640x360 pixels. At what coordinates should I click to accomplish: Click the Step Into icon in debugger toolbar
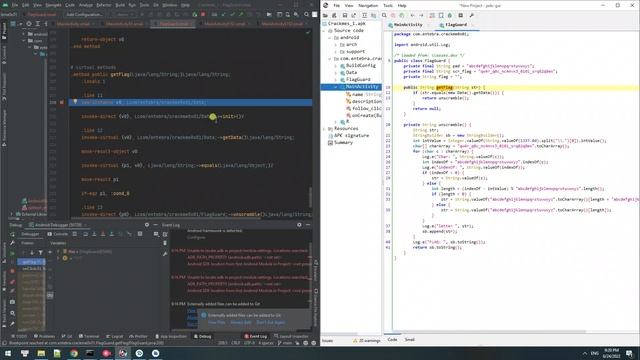pos(94,234)
